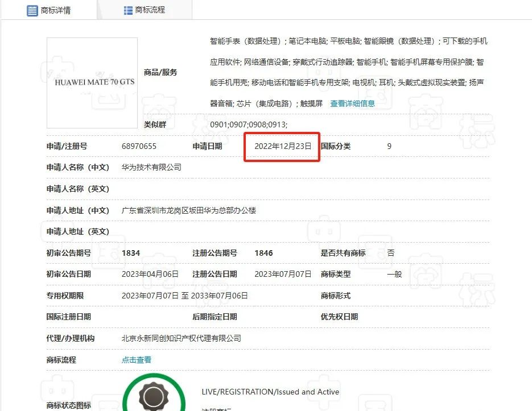
Task: Click the 是否共有商标 label
Action: click(343, 253)
